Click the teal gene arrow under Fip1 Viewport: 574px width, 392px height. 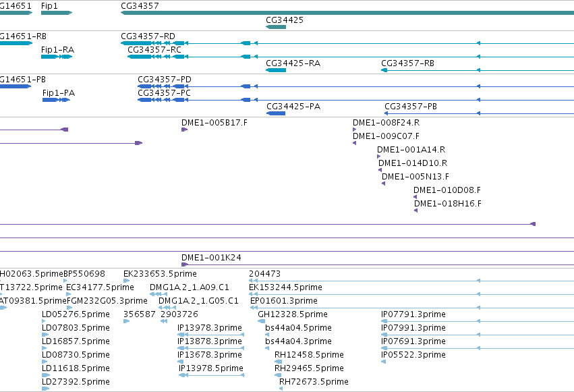point(57,13)
